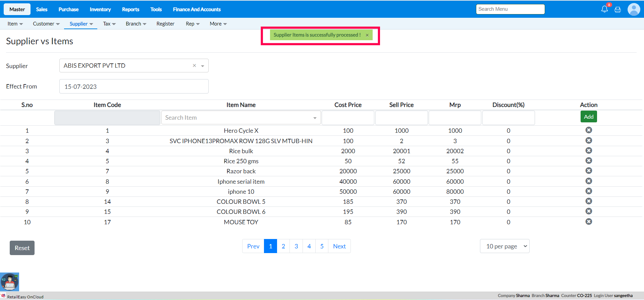Remove the MOUSE TOY row

pos(589,222)
